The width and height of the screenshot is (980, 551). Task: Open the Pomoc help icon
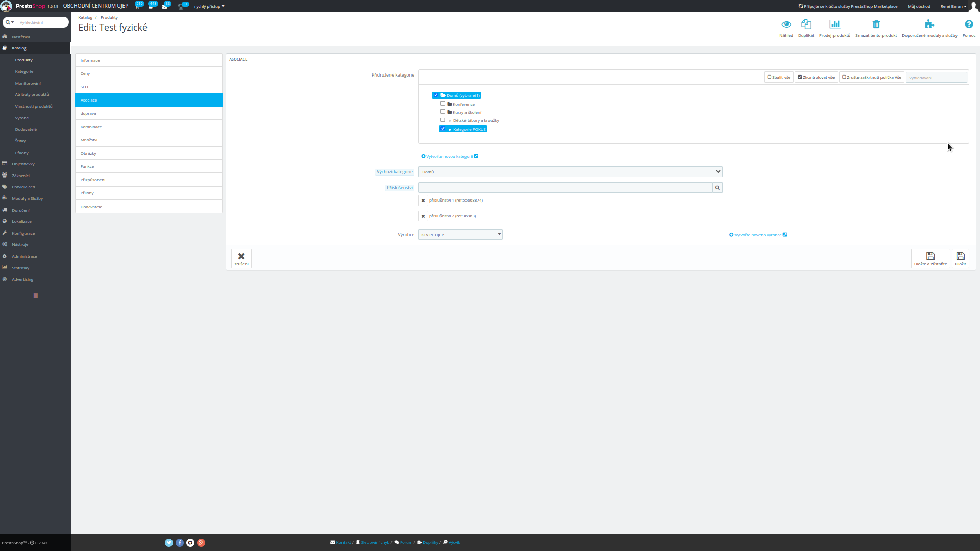point(968,24)
